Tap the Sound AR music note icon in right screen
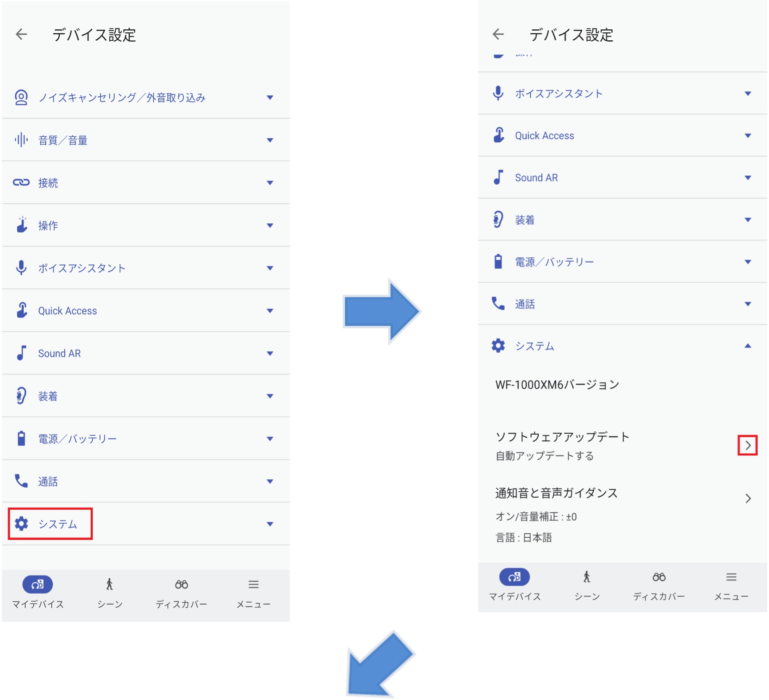 tap(498, 178)
